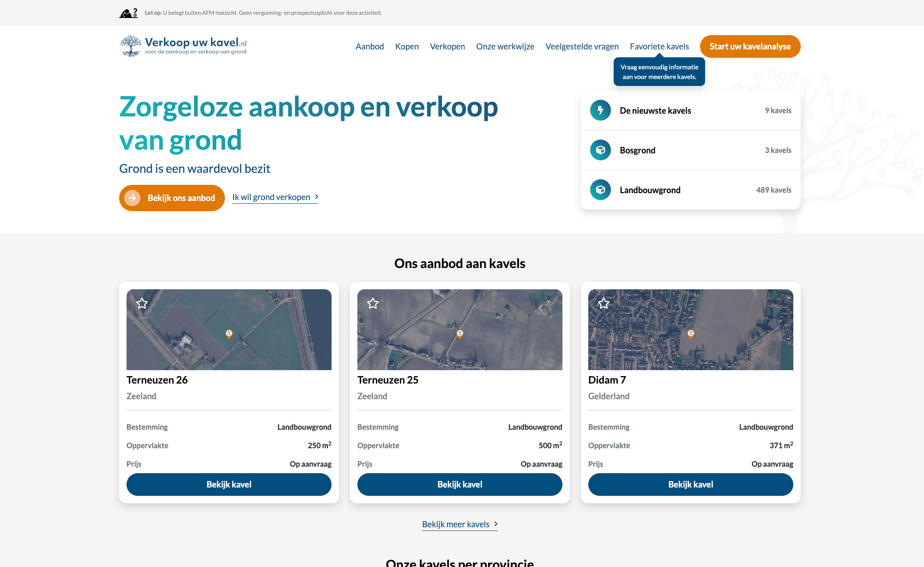Click the map pin on Terneuzen 26 image

coord(229,334)
